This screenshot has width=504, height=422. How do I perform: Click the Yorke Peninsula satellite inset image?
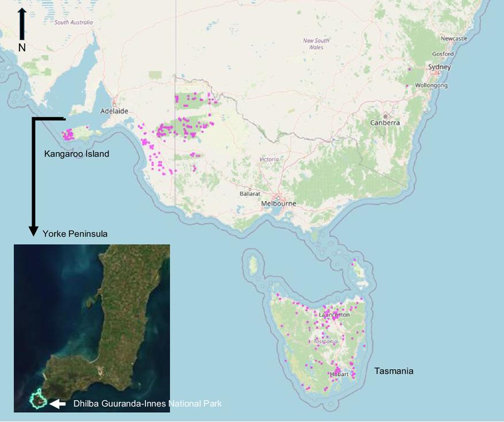pos(92,328)
